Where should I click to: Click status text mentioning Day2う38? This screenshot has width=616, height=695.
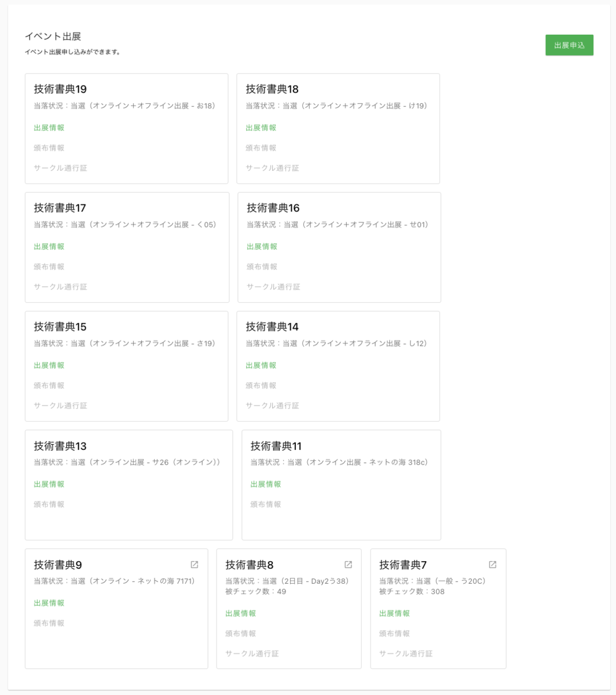tap(287, 581)
